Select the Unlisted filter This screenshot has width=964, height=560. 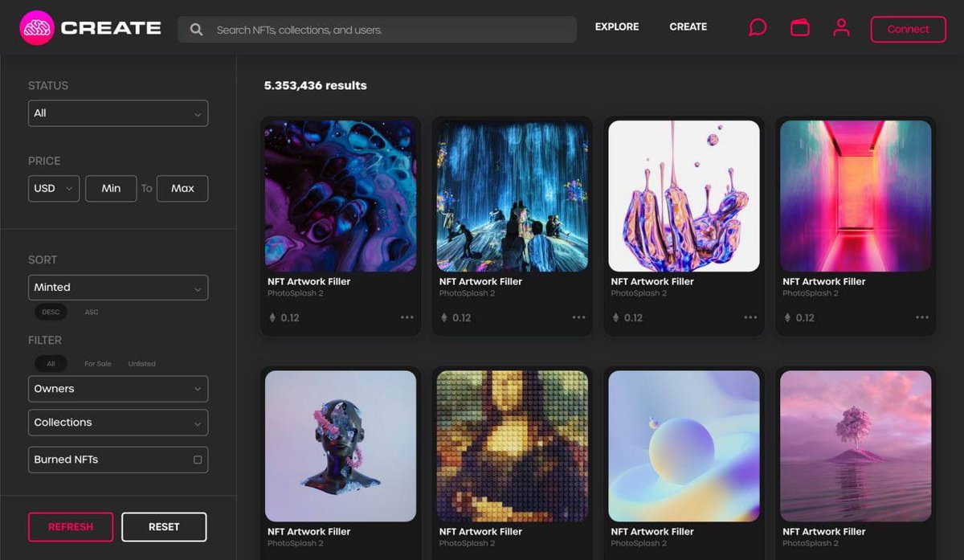click(x=142, y=364)
